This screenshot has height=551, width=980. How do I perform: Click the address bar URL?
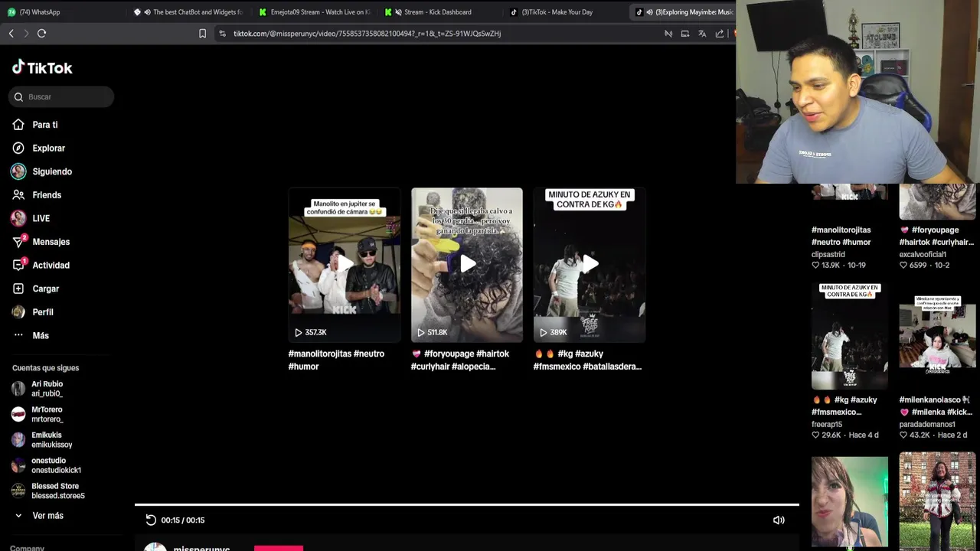[367, 34]
